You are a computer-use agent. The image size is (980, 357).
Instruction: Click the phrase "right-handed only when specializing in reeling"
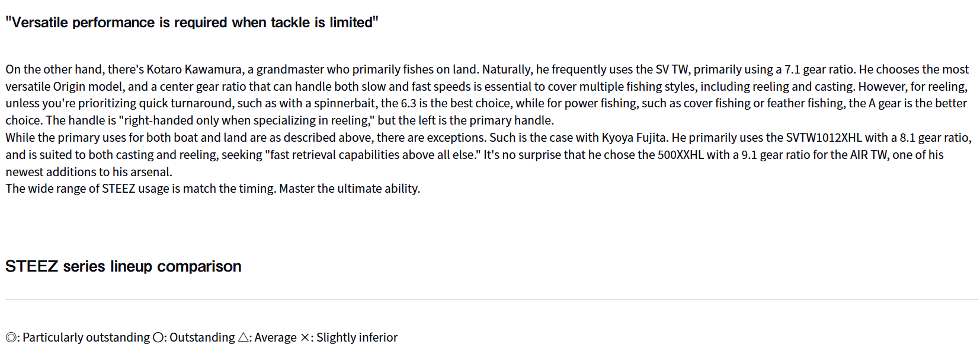tap(246, 120)
